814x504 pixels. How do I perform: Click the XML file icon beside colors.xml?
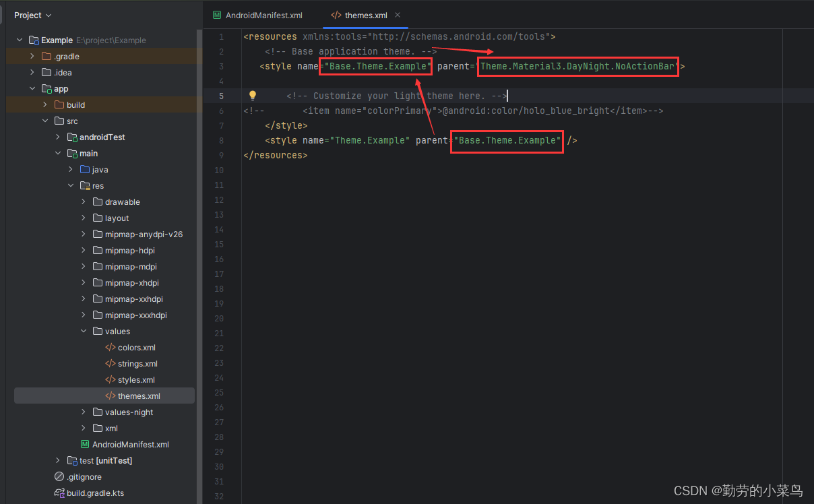pyautogui.click(x=109, y=347)
